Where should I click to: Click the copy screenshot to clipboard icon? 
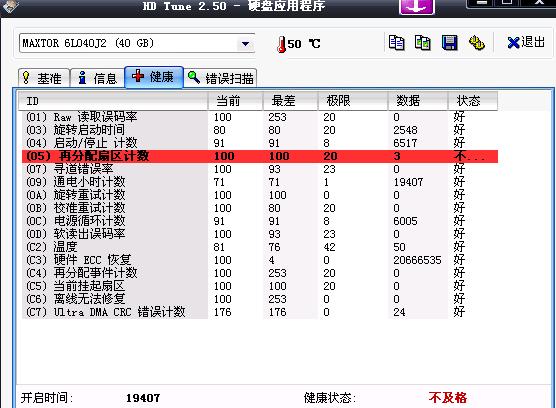click(423, 43)
